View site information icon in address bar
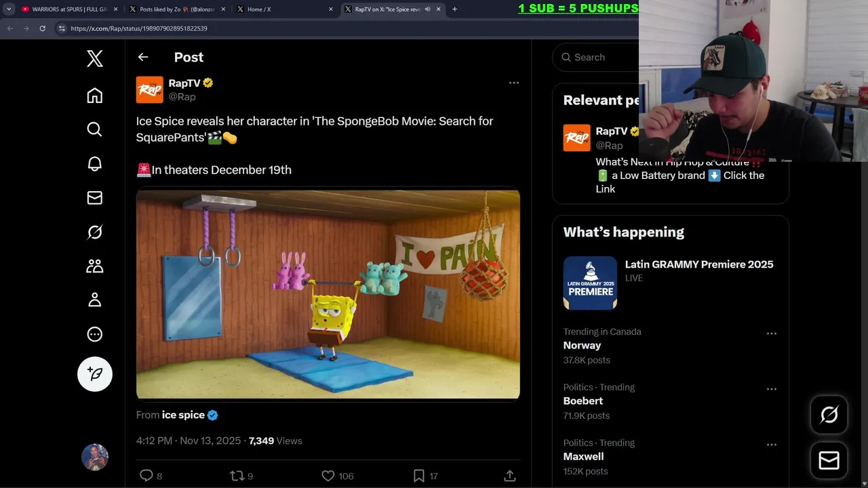The width and height of the screenshot is (868, 488). pos(62,28)
